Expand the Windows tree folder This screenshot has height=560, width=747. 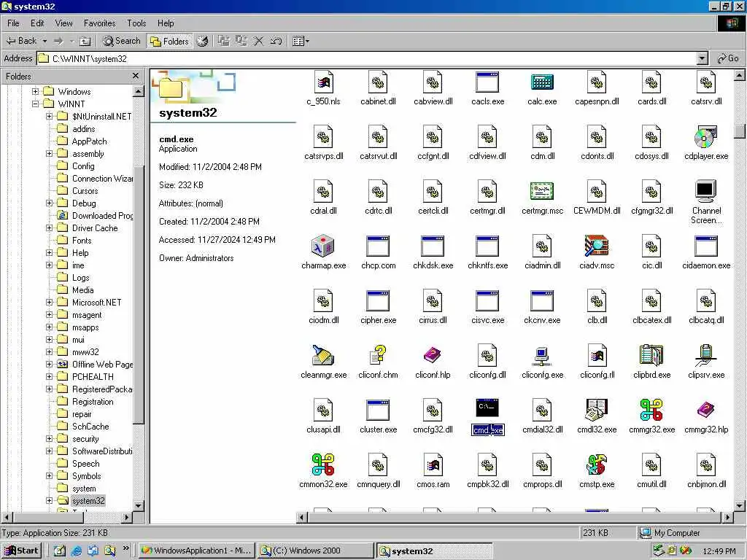[x=35, y=91]
